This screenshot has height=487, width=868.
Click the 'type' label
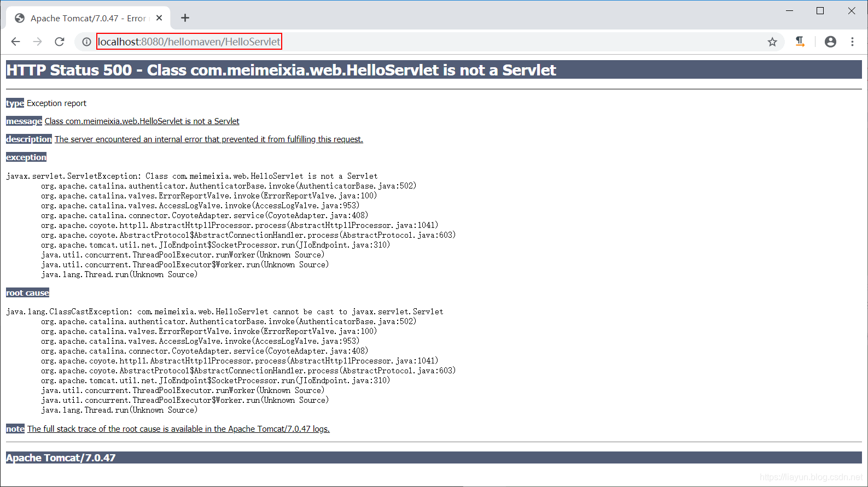tap(15, 103)
